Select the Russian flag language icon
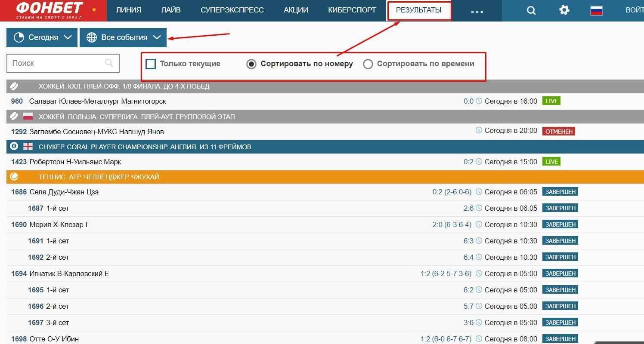644x344 pixels. click(596, 10)
